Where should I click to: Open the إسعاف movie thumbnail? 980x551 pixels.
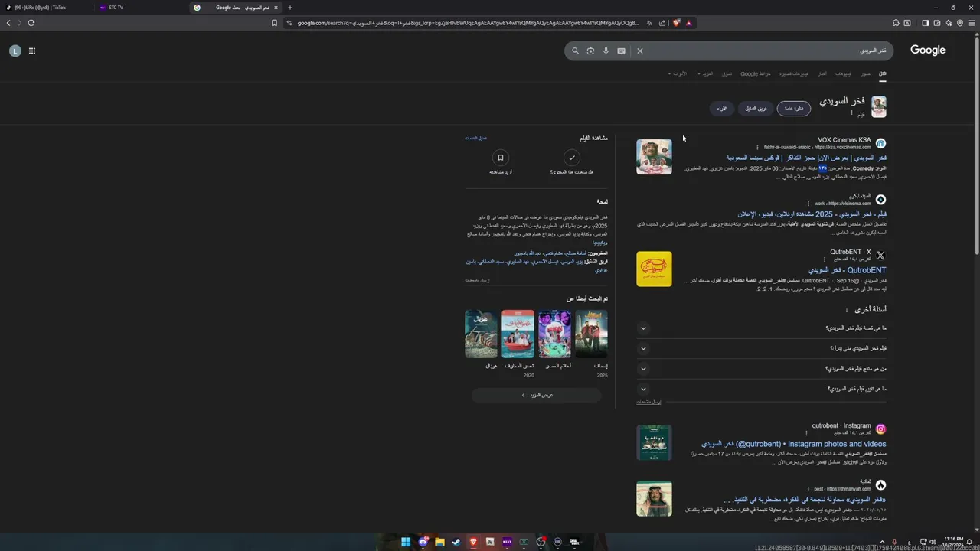[x=591, y=334]
